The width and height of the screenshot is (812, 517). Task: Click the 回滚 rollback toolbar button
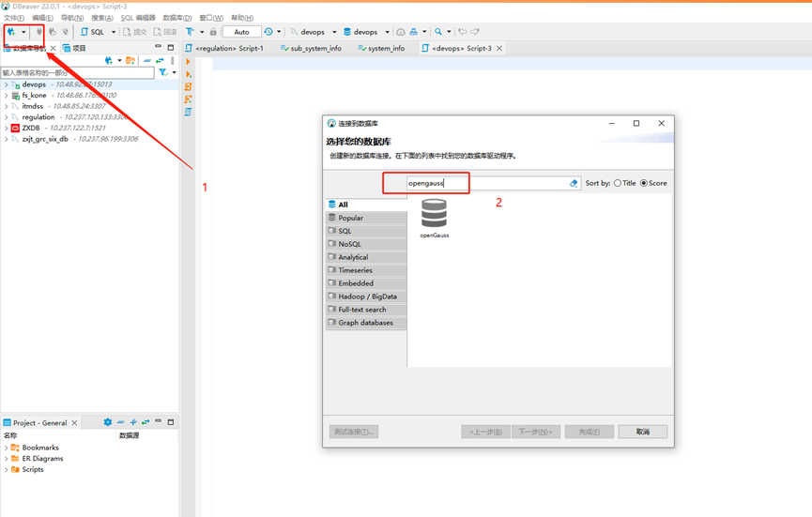165,32
